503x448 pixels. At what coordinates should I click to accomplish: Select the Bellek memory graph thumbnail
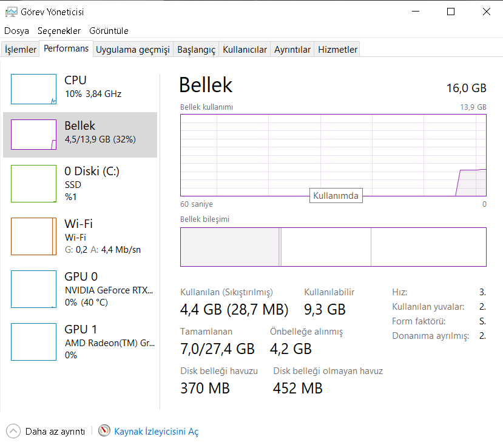click(x=34, y=135)
